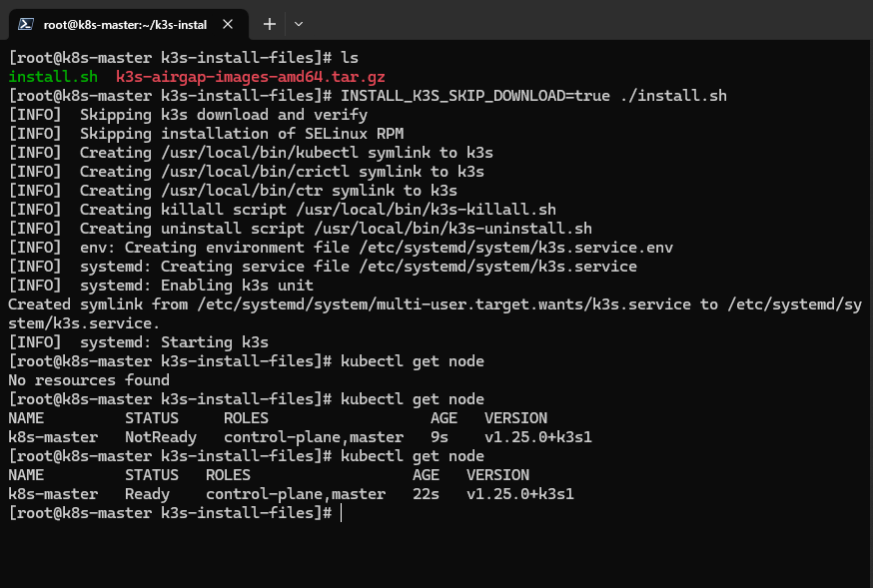Click the Ready status of k8s-master

coord(147,494)
